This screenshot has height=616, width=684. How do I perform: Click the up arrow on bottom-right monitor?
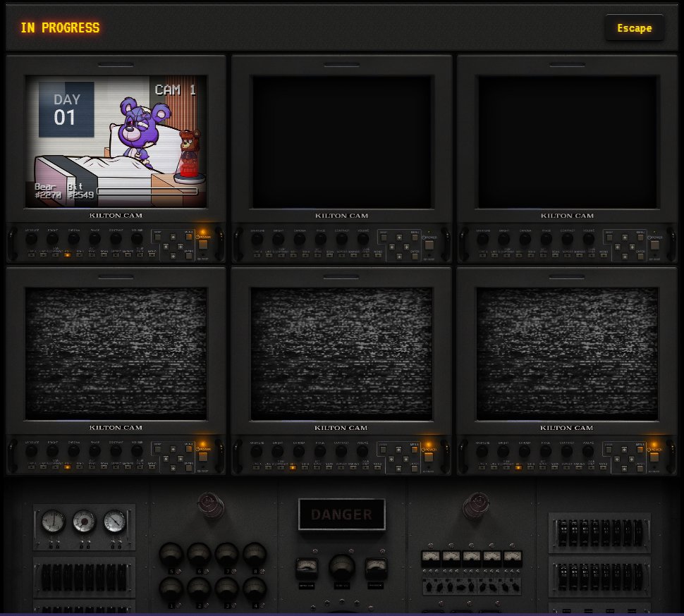[624, 448]
